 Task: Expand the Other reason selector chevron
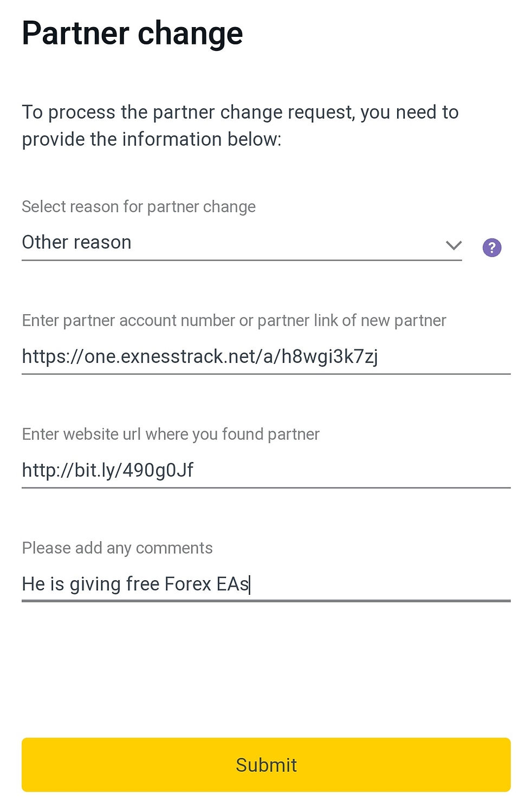pos(454,245)
